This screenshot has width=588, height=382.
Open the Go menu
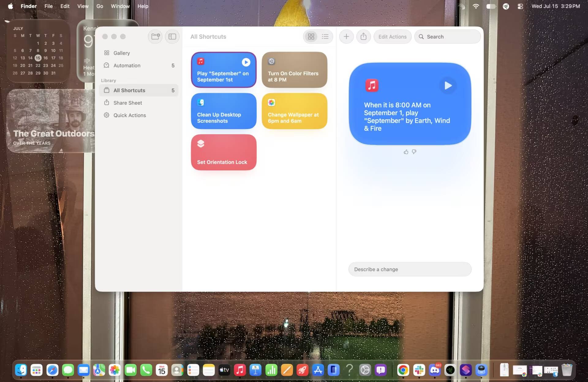click(100, 6)
